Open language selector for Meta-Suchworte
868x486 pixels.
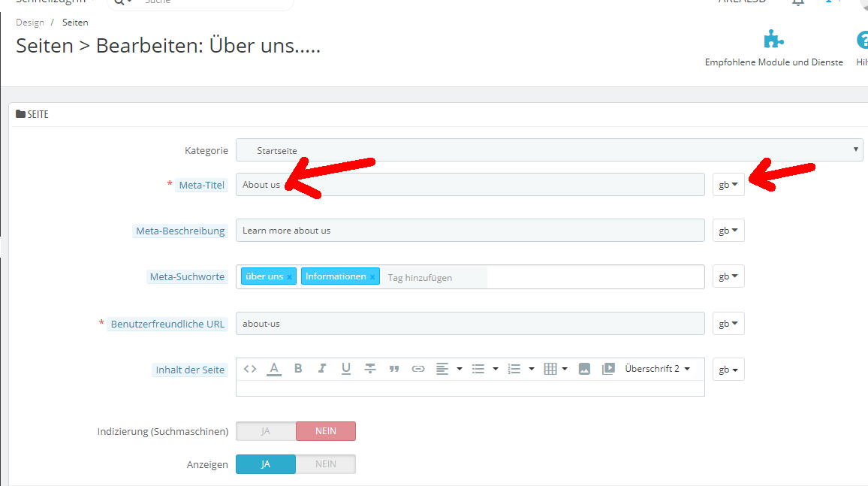(728, 276)
